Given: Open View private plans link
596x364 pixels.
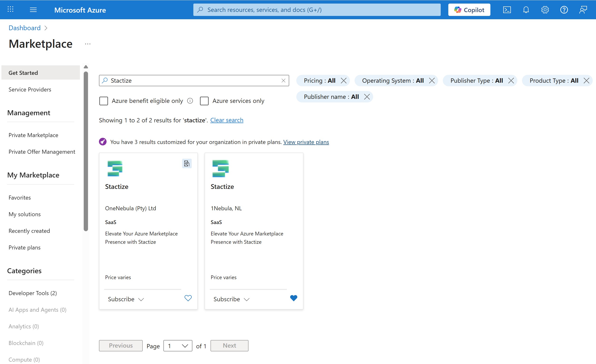Looking at the screenshot, I should pos(306,142).
